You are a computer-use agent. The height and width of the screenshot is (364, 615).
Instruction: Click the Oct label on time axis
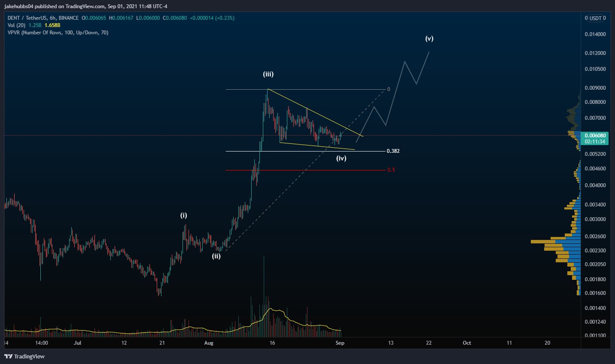point(467,343)
